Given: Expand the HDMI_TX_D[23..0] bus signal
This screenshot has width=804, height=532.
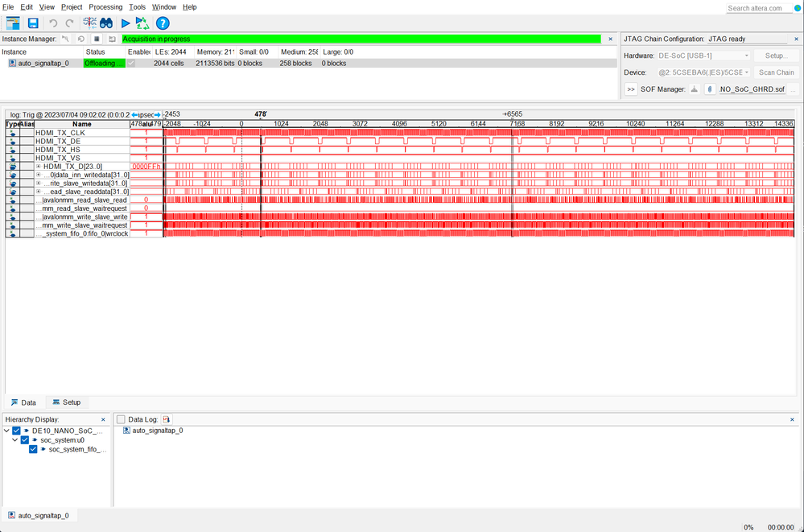Looking at the screenshot, I should pos(39,167).
